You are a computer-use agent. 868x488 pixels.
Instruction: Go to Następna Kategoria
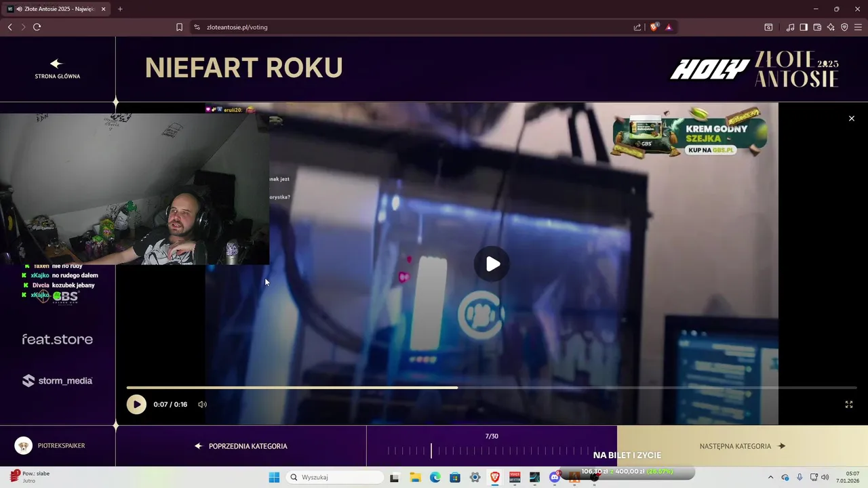coord(742,446)
